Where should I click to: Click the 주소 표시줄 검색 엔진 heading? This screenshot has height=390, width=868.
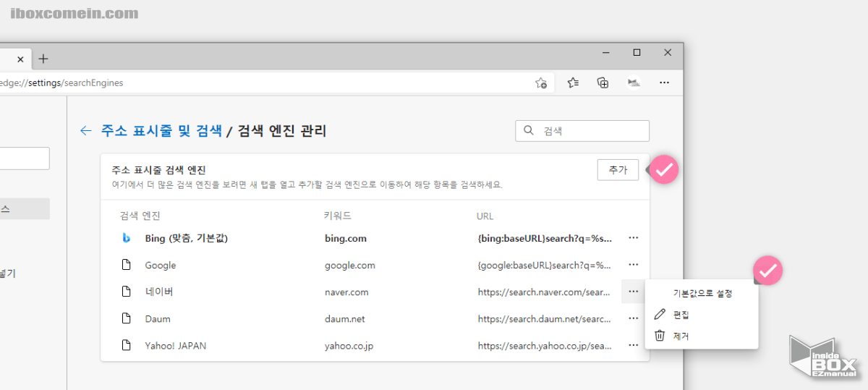click(x=158, y=170)
